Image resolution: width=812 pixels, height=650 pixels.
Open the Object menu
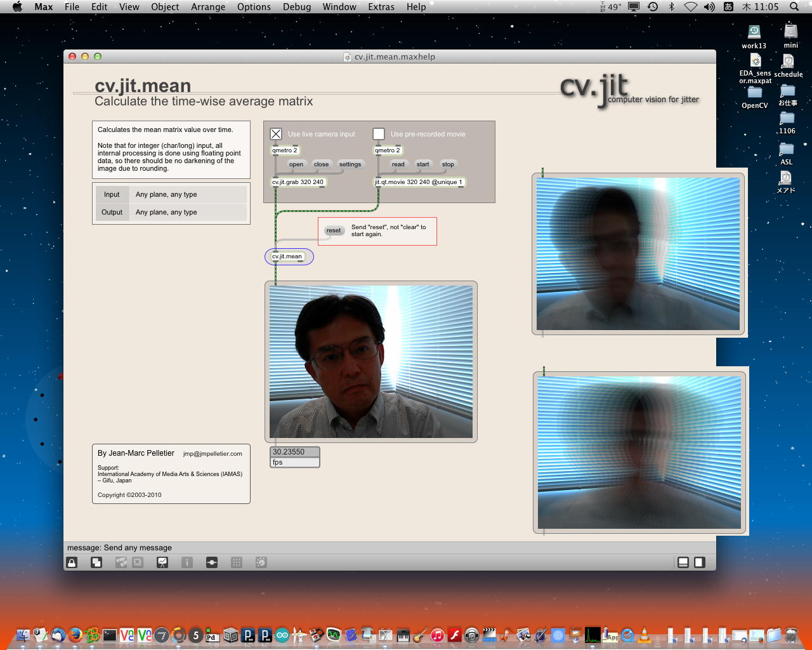pyautogui.click(x=165, y=6)
